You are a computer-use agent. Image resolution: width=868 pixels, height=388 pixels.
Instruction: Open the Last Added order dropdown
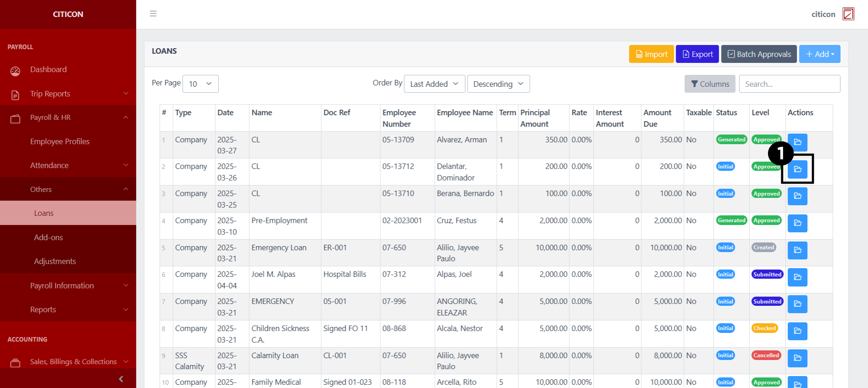coord(434,84)
